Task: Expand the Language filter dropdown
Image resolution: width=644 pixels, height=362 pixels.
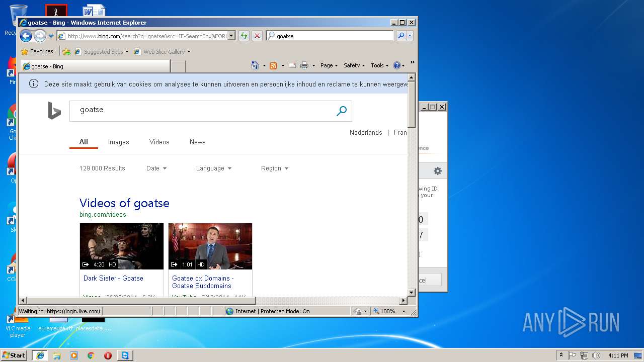Action: (214, 168)
